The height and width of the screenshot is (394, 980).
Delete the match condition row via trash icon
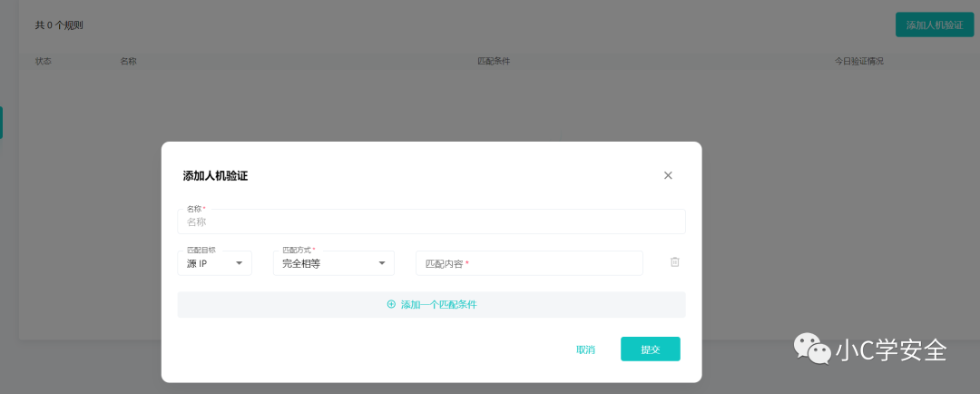click(675, 262)
